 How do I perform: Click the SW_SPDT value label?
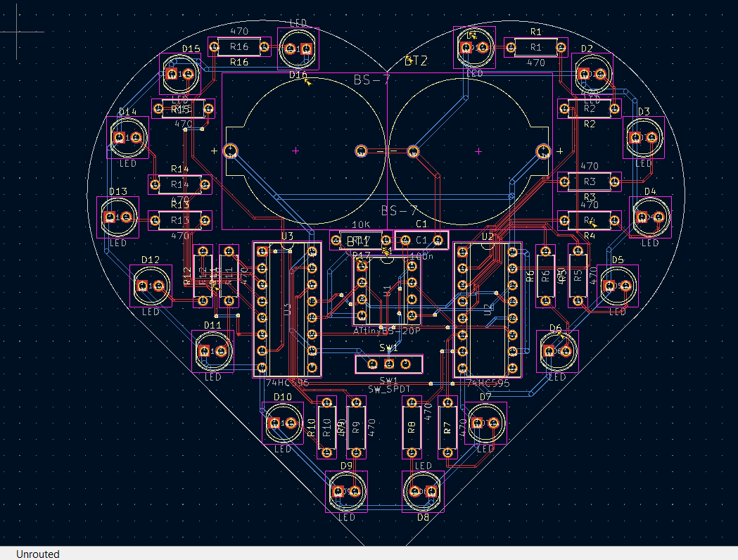click(389, 389)
